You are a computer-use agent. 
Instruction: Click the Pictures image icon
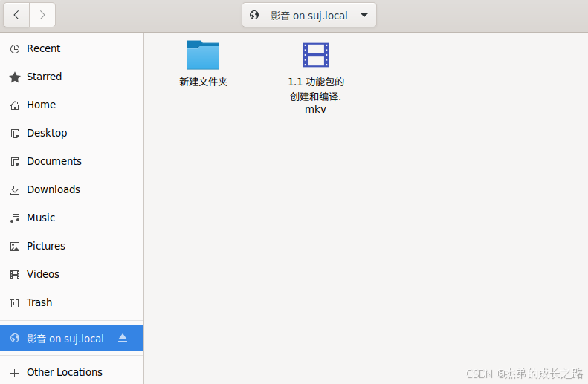pos(15,246)
